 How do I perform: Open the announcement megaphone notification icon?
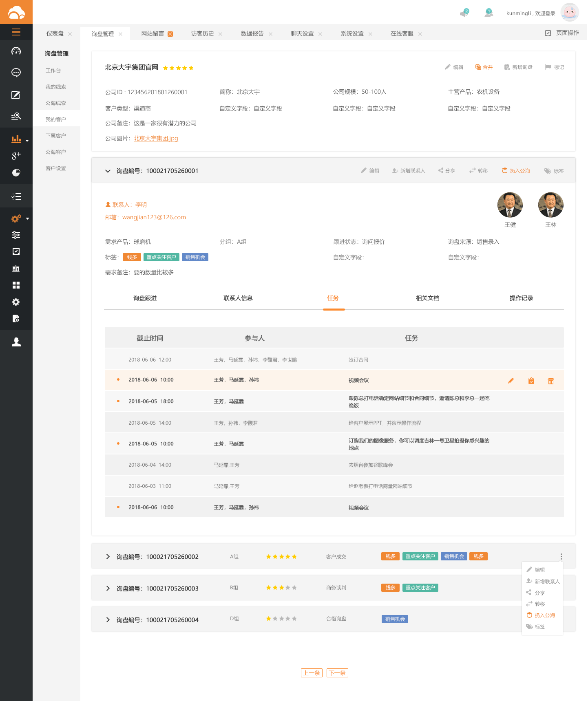pos(464,13)
